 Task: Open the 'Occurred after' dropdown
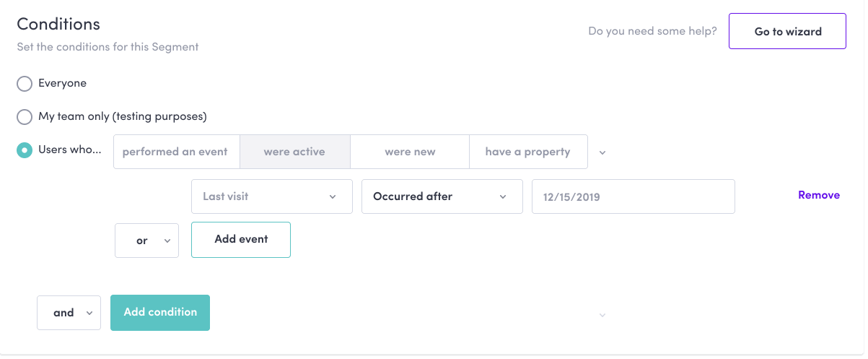click(442, 196)
